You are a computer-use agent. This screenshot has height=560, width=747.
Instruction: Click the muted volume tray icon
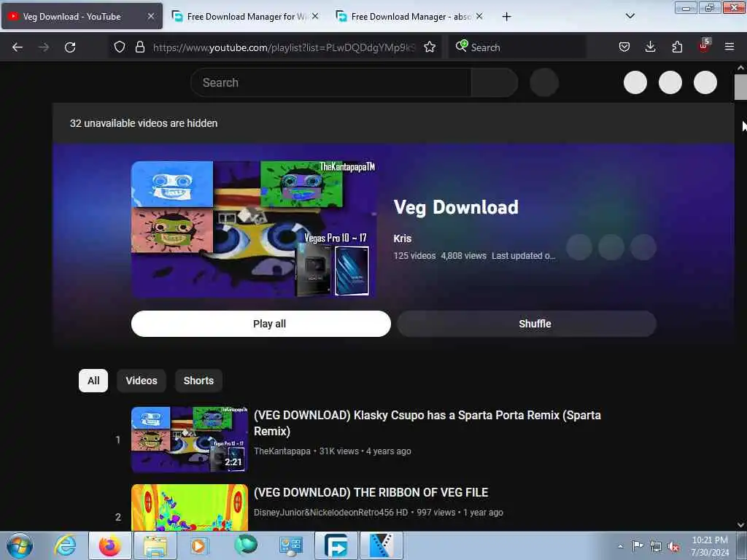tap(673, 547)
